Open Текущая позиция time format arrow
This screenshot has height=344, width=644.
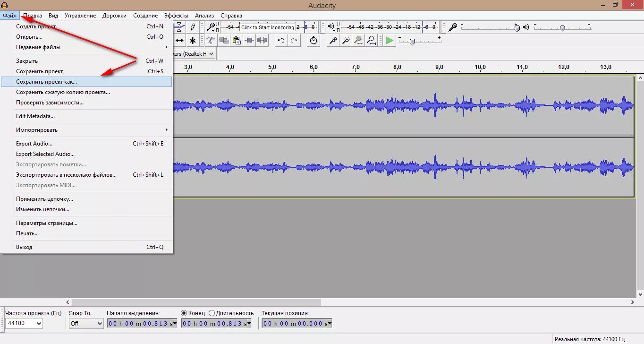[x=330, y=324]
